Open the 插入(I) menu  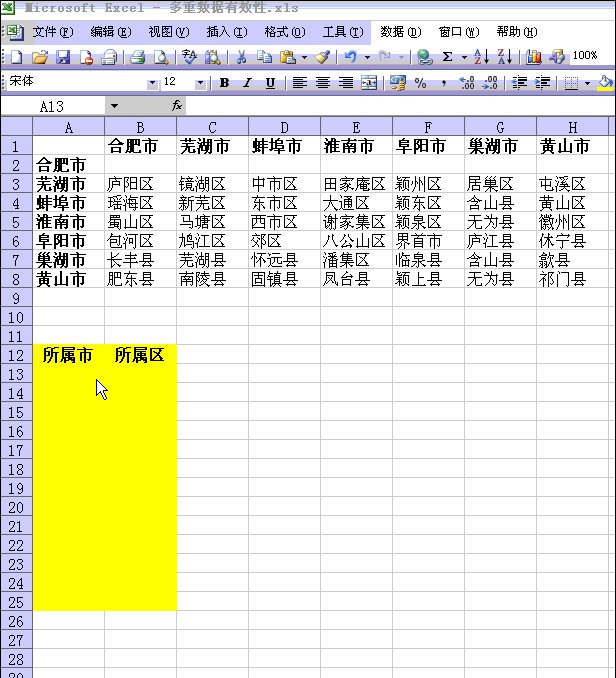[x=227, y=32]
